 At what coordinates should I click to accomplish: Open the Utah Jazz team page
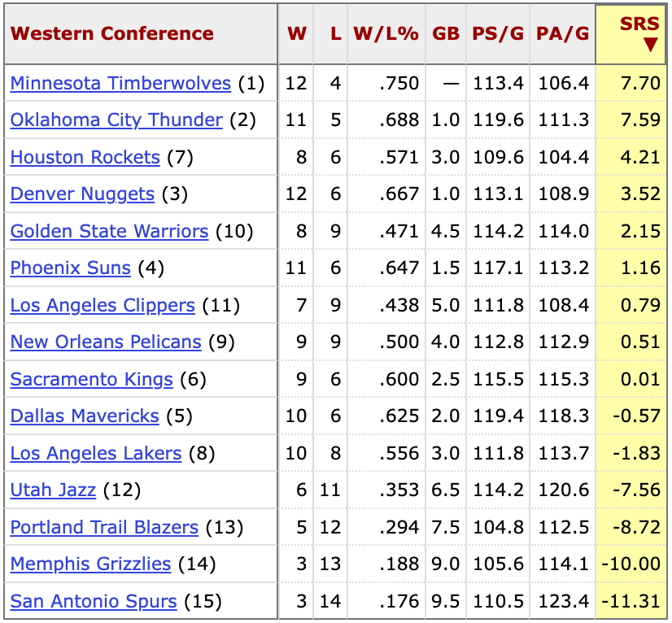tap(52, 490)
